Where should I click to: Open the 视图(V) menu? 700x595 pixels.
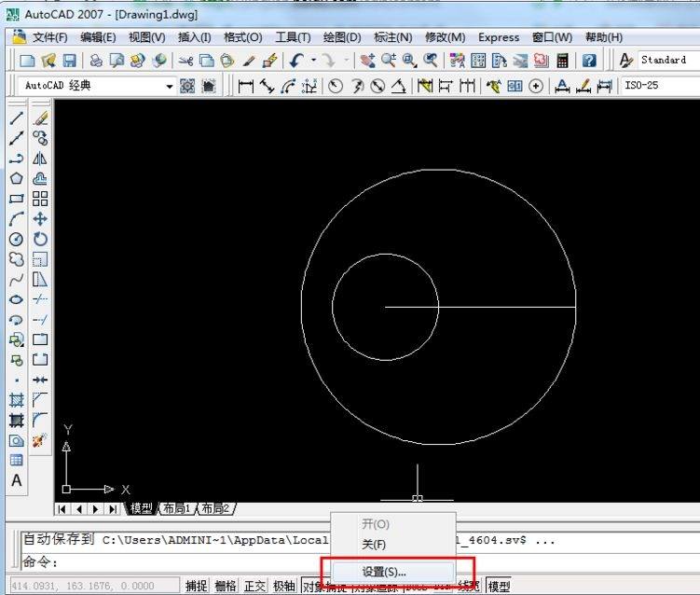147,37
